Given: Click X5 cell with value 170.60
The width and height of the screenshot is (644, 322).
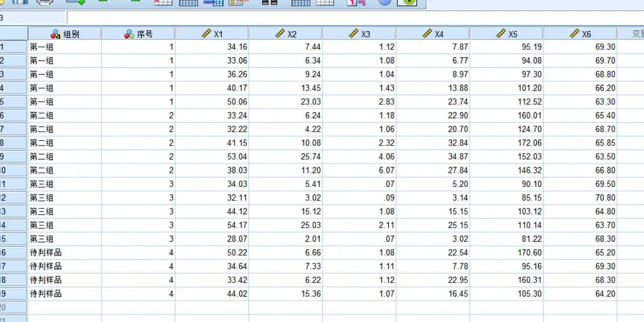Looking at the screenshot, I should [507, 253].
